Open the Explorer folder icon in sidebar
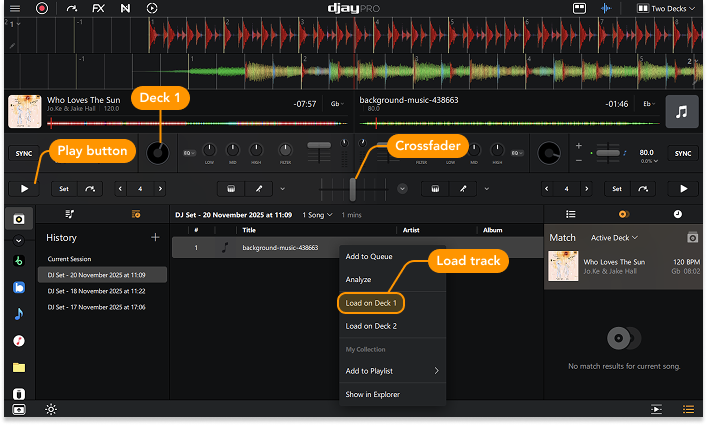This screenshot has height=425, width=707. coord(18,367)
